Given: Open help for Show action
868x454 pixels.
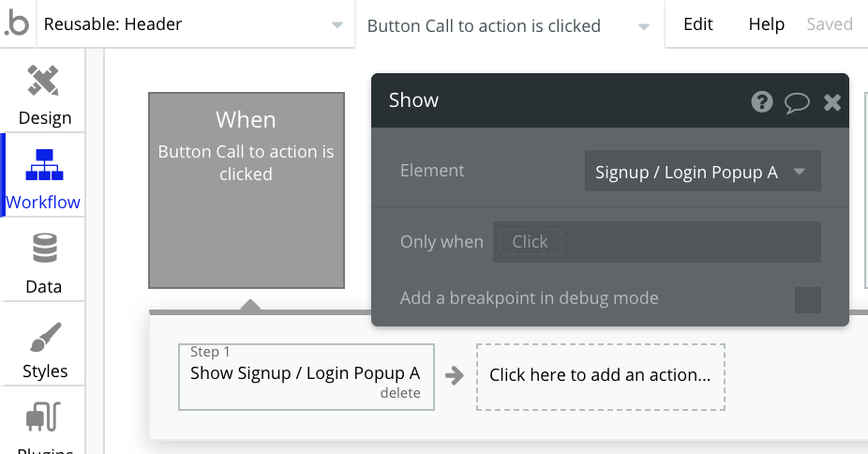Looking at the screenshot, I should 762,101.
